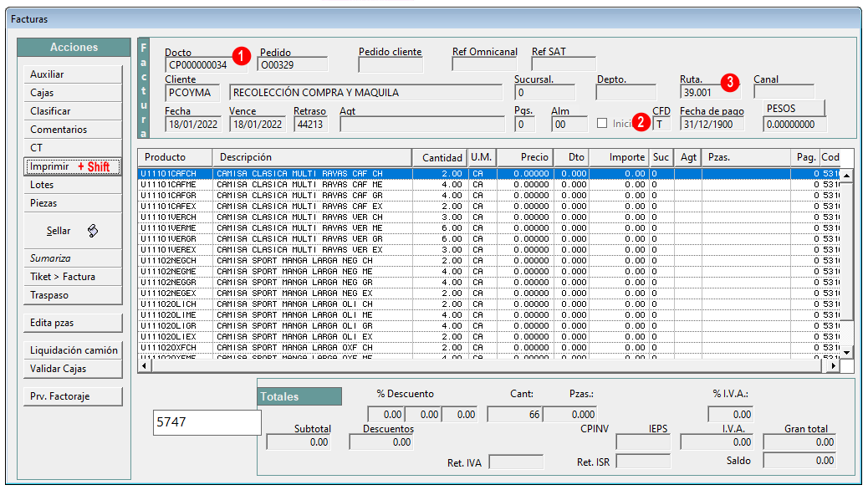Click the red number 3 marker
The width and height of the screenshot is (868, 490).
730,83
